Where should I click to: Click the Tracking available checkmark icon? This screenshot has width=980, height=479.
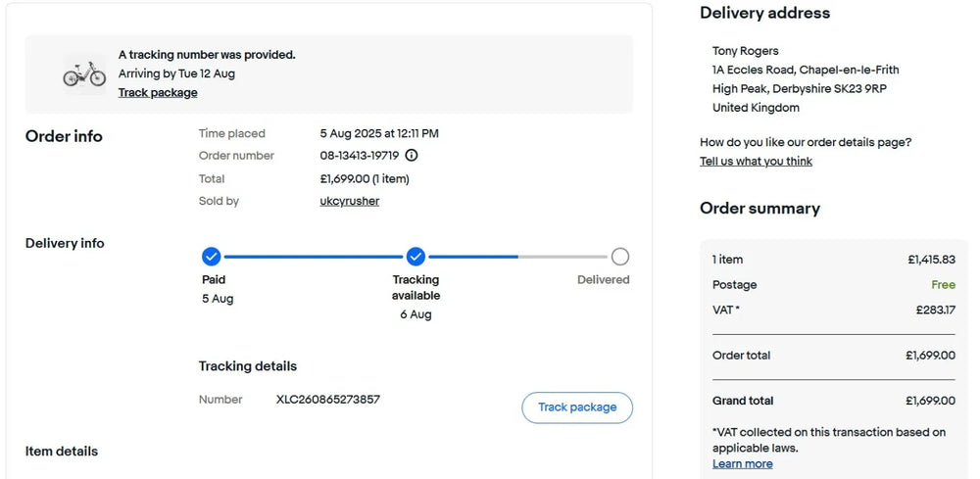click(x=416, y=257)
